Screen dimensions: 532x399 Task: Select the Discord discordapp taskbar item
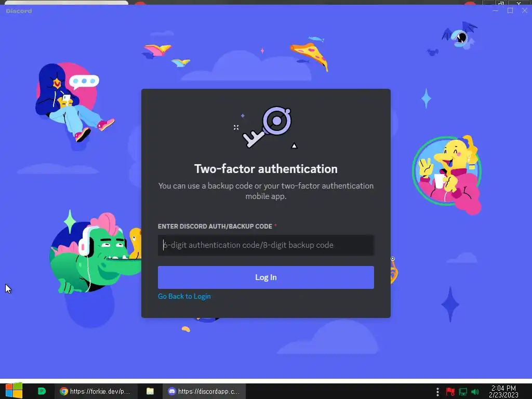(205, 391)
